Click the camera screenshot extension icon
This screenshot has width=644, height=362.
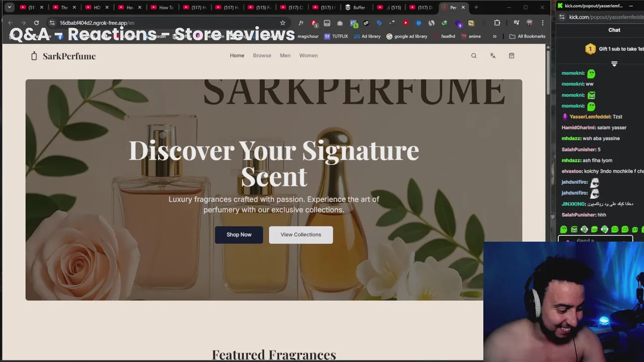pyautogui.click(x=340, y=23)
